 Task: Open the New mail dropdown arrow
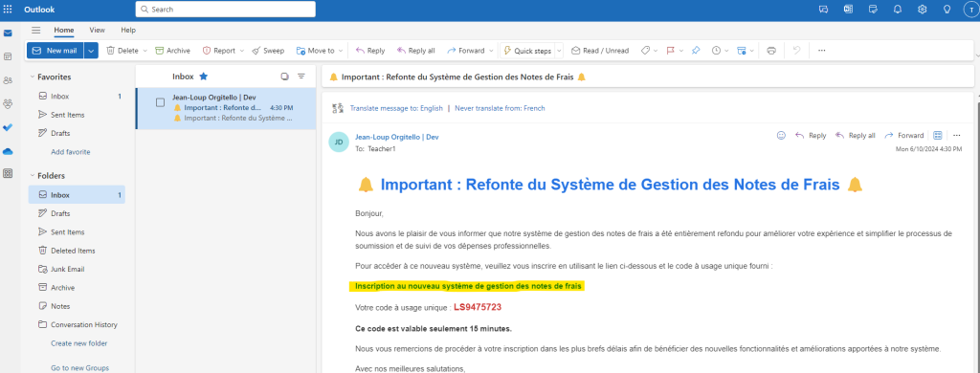tap(91, 51)
